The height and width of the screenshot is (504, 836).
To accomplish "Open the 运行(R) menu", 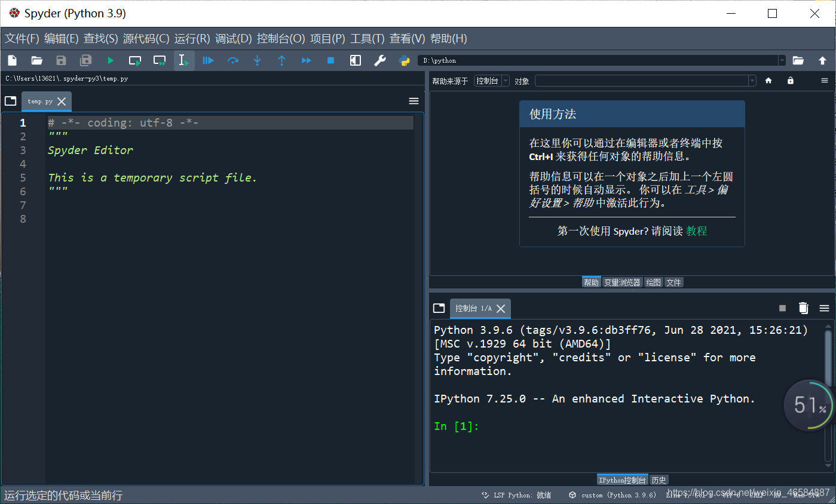I will coord(192,39).
